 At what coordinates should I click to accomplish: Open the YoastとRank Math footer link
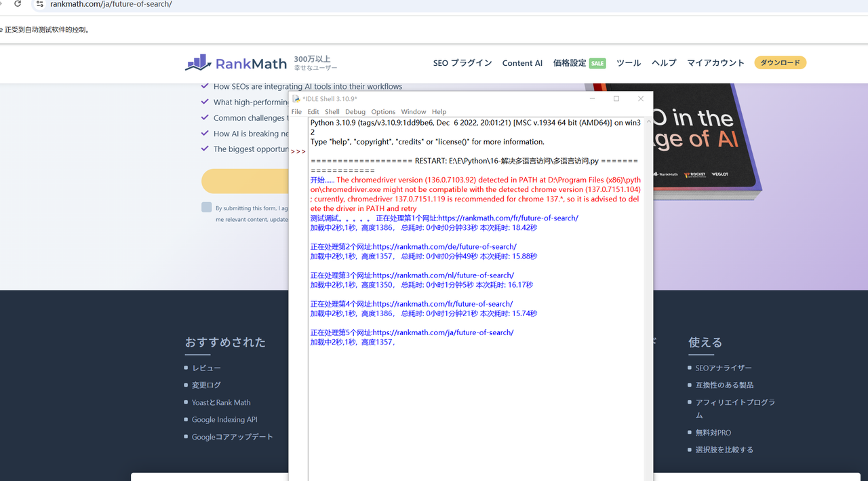[221, 402]
